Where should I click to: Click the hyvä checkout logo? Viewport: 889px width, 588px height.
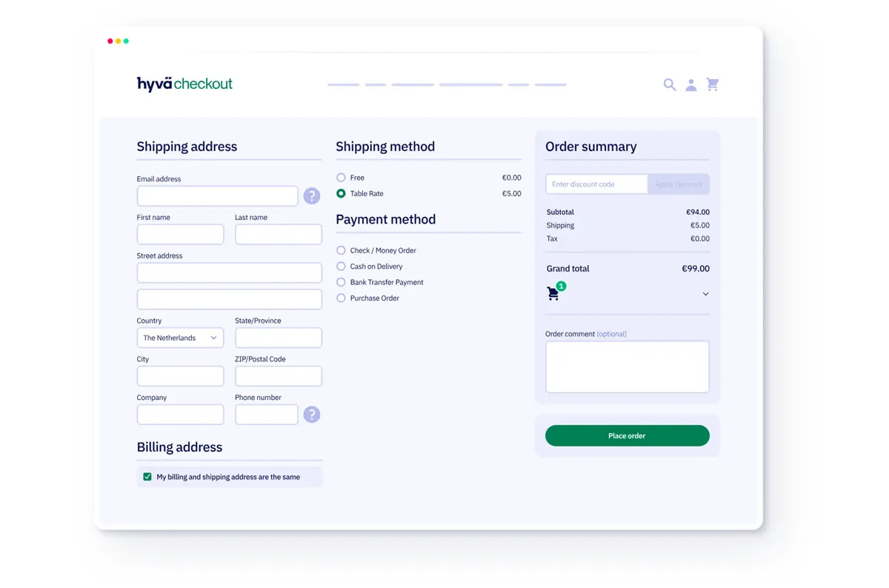coord(184,84)
